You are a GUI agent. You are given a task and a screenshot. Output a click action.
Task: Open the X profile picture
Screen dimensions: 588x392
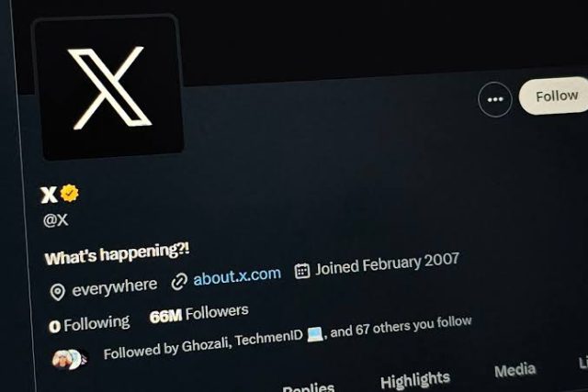click(x=107, y=87)
